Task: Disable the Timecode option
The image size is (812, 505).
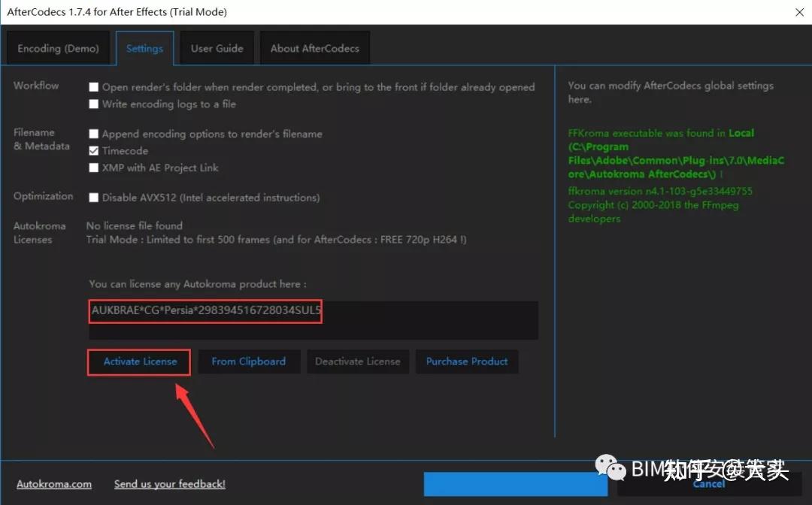Action: pos(93,150)
